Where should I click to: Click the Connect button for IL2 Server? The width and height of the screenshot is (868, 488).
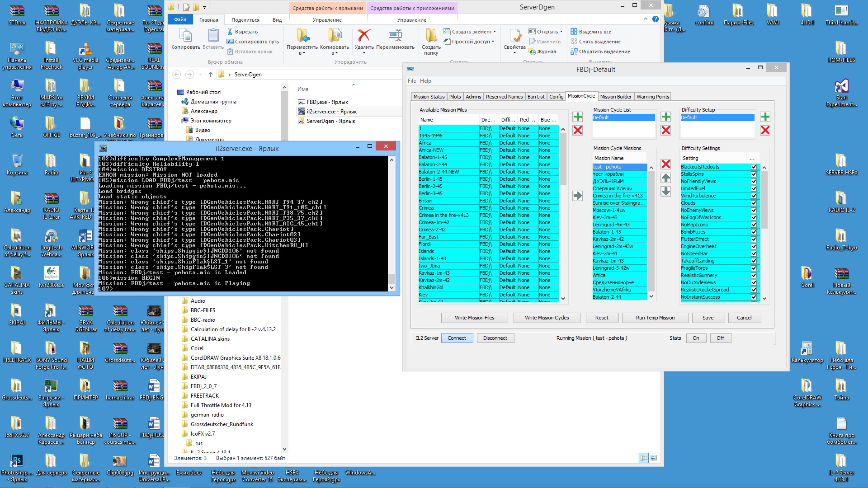[457, 338]
